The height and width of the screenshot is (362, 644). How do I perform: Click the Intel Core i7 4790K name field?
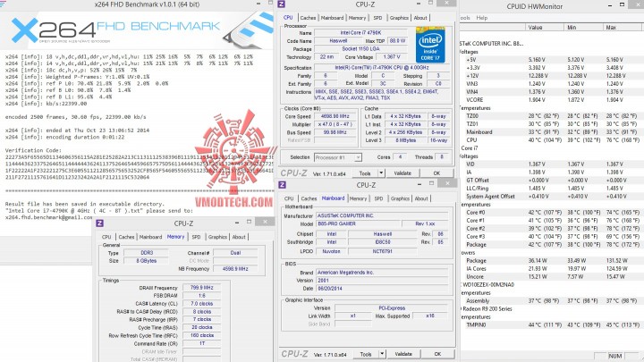[360, 32]
